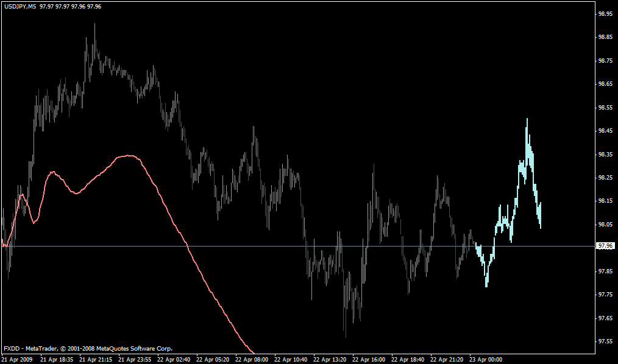Click the FXDD MetaTrader copyright text
Screen dimensions: 618x364
tap(88, 349)
